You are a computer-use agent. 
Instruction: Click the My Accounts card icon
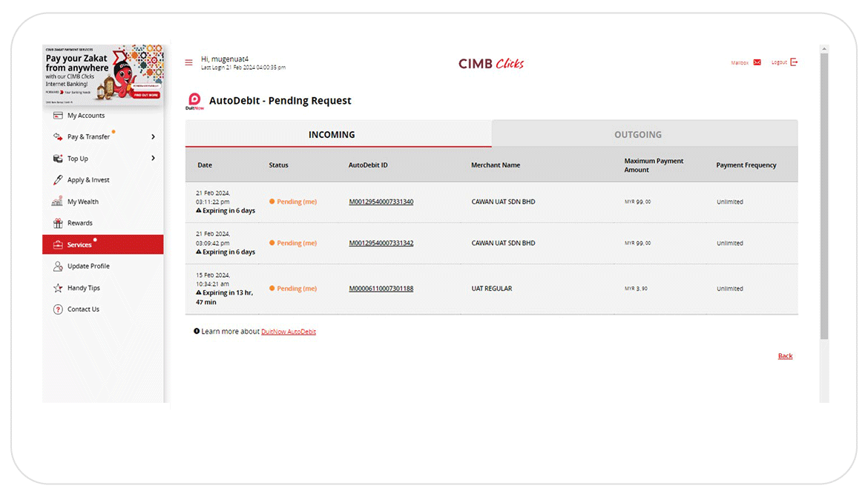click(58, 116)
